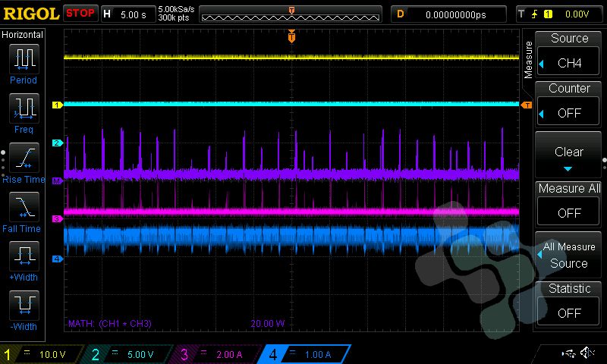Click the USB status icon
The image size is (607, 364).
568,353
